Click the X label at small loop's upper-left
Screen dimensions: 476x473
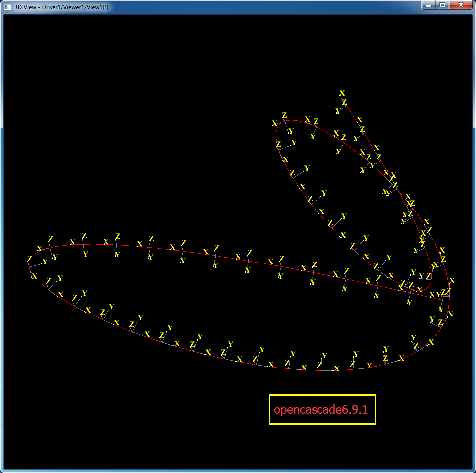click(x=274, y=123)
